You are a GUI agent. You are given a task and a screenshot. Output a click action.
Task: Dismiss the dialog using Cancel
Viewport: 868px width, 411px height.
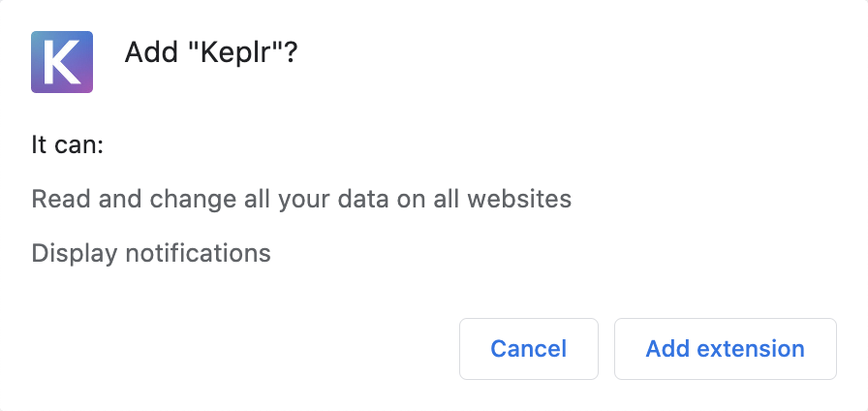(x=529, y=349)
